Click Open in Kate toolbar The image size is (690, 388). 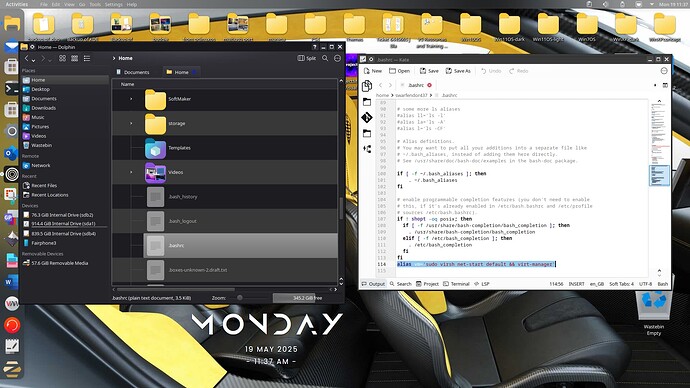pyautogui.click(x=399, y=71)
